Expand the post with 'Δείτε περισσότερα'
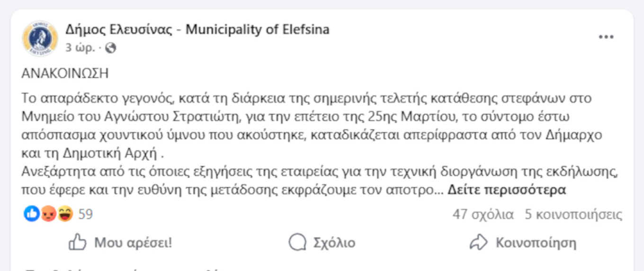 (x=507, y=190)
